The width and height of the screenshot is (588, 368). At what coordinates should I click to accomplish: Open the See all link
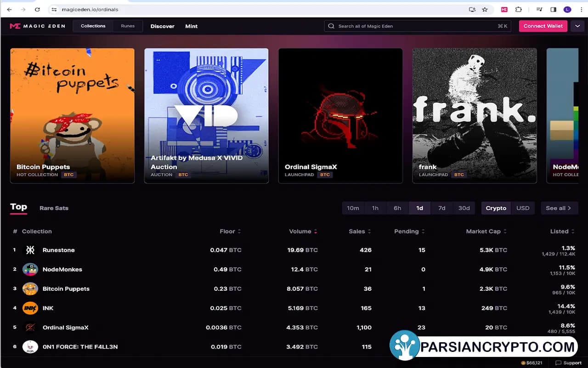559,208
